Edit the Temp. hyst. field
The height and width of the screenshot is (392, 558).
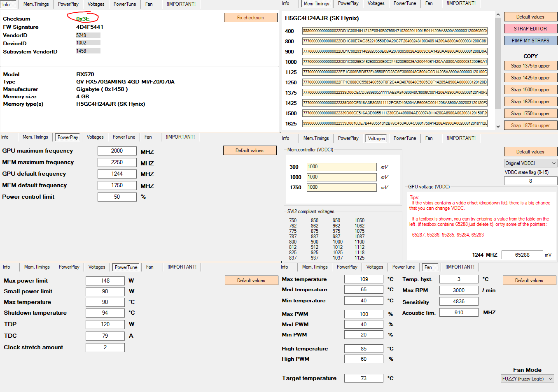coord(459,279)
